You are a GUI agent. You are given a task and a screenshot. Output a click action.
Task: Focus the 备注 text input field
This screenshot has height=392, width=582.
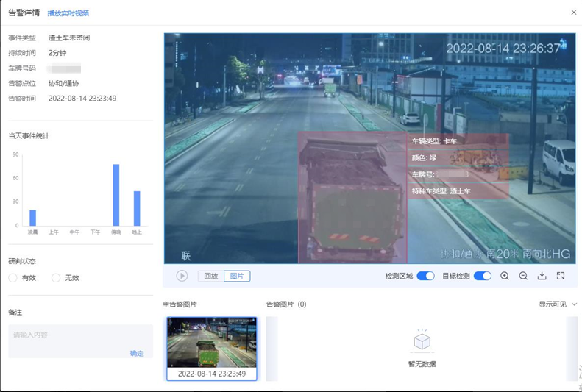click(x=80, y=341)
